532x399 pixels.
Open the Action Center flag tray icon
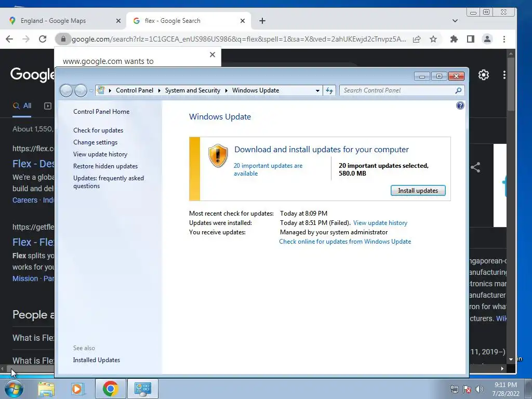(467, 389)
